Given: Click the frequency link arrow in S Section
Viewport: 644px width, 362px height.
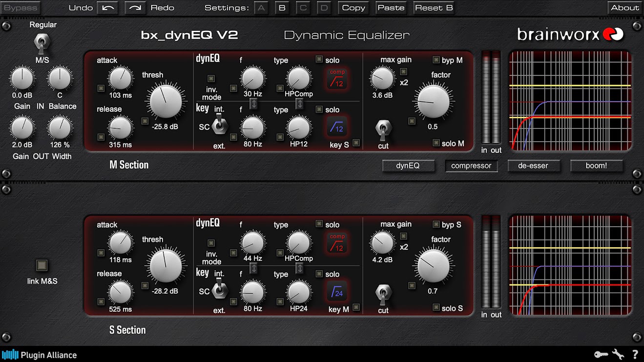Looking at the screenshot, I should point(253,268).
